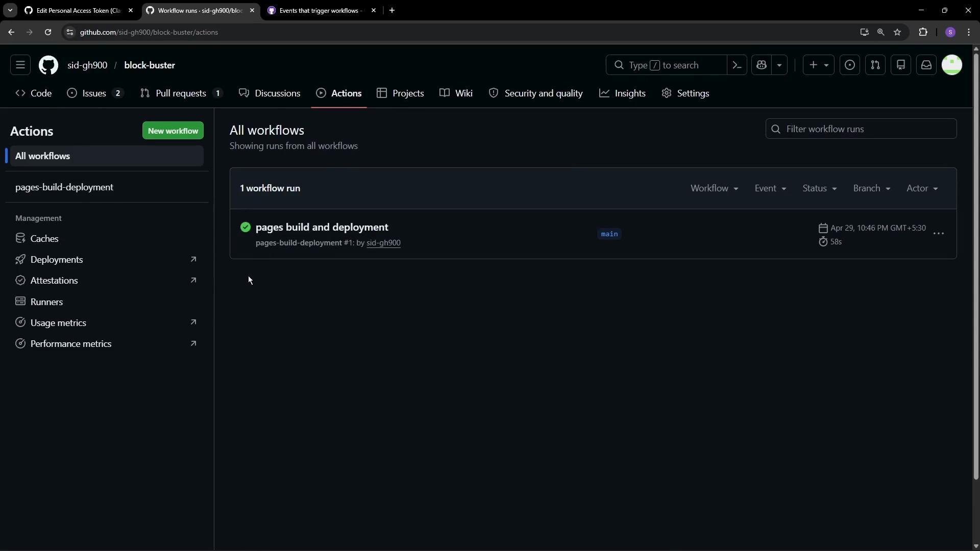980x551 pixels.
Task: Open Usage metrics link
Action: tap(107, 323)
